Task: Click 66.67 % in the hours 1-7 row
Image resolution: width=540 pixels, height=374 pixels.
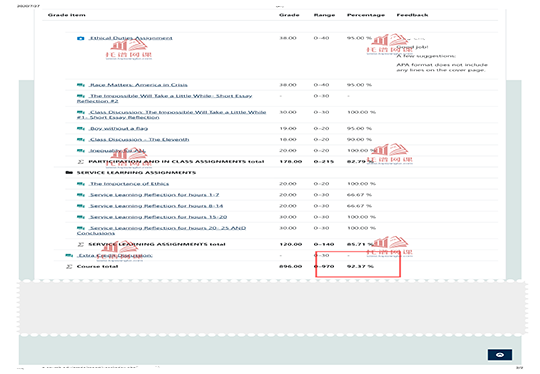Action: (x=359, y=195)
